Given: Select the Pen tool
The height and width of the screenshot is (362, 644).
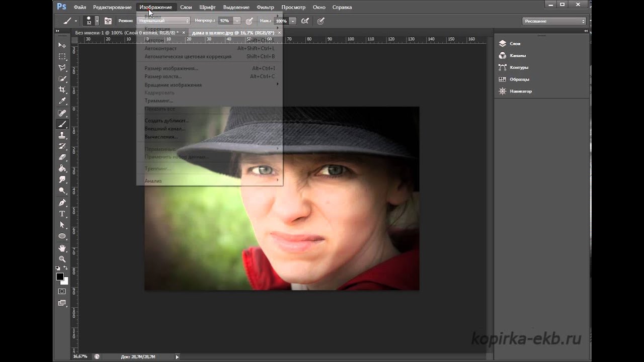Looking at the screenshot, I should pos(62,203).
